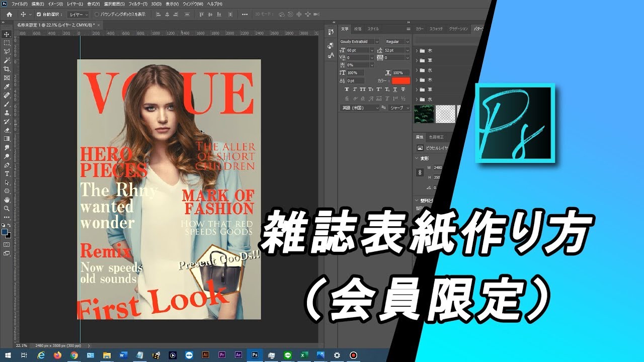Open Google Chrome from taskbar
This screenshot has width=644, height=362.
click(74, 355)
